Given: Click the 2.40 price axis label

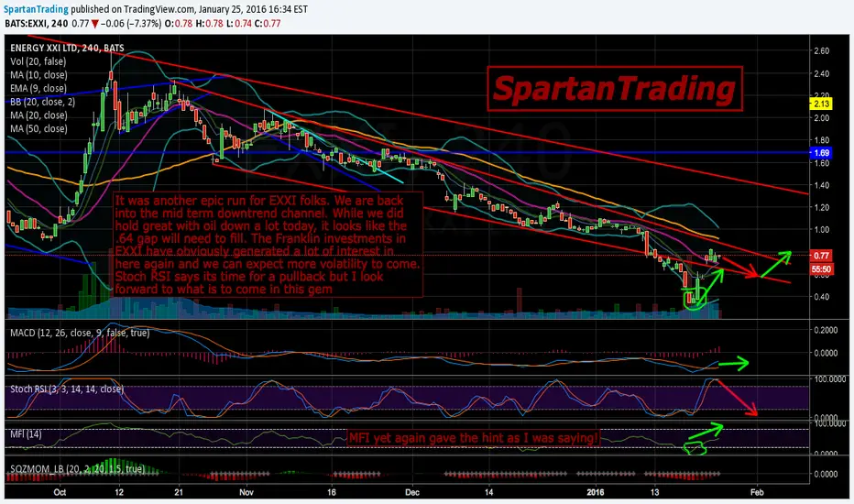Looking at the screenshot, I should coord(821,73).
